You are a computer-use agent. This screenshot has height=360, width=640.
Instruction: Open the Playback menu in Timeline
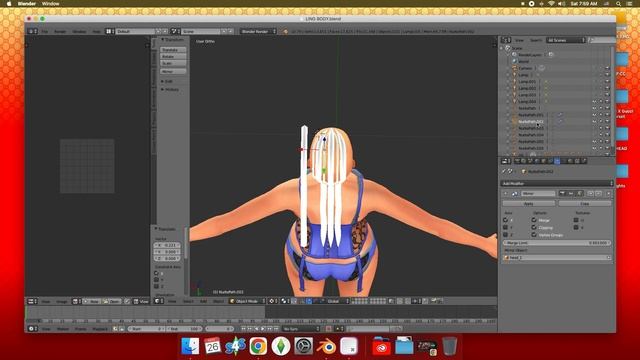pos(100,329)
